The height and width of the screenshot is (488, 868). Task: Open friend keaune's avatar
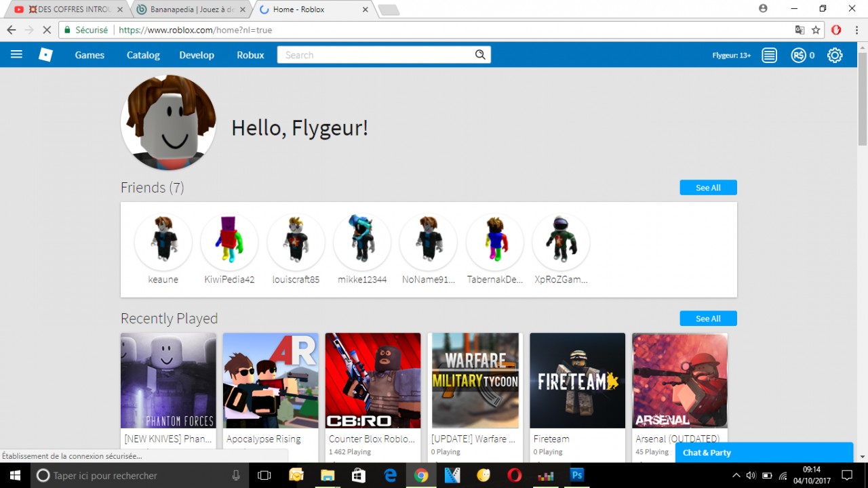[x=163, y=242]
